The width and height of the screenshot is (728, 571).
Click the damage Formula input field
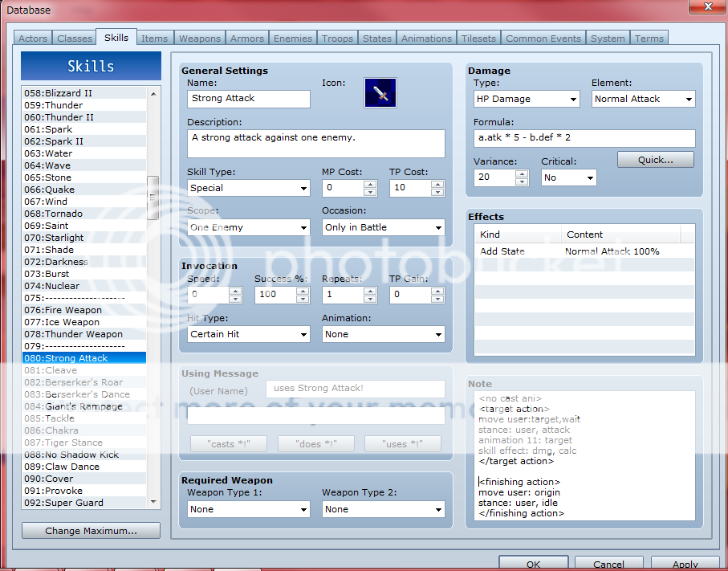click(x=584, y=137)
